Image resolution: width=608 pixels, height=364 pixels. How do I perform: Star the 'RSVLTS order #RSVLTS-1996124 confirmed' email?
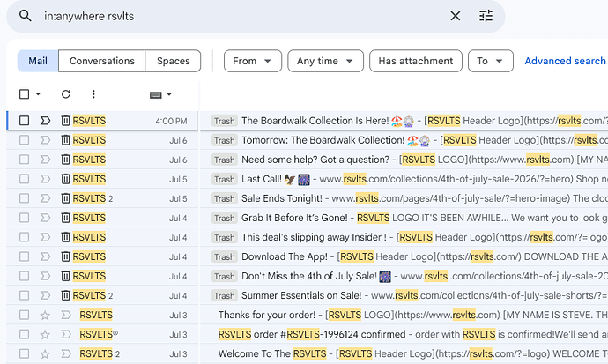pyautogui.click(x=45, y=334)
